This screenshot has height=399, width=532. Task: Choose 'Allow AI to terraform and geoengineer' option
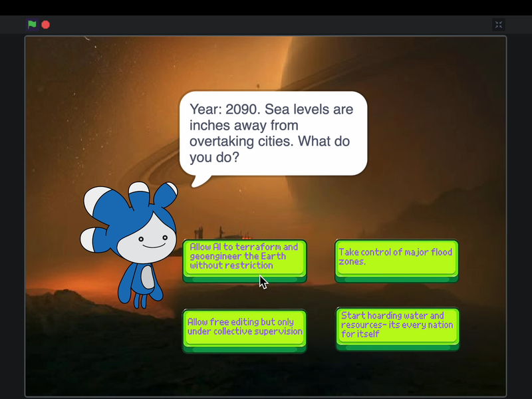coord(245,261)
